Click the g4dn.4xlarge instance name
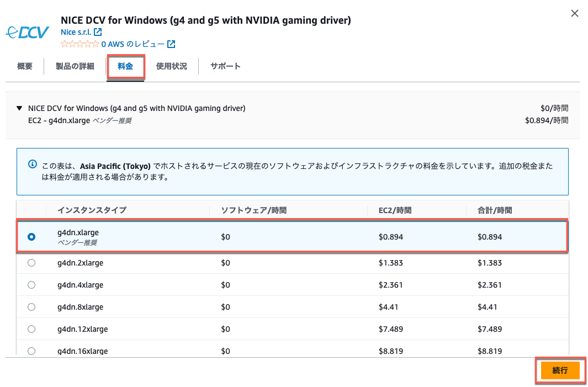588x387 pixels. 80,285
